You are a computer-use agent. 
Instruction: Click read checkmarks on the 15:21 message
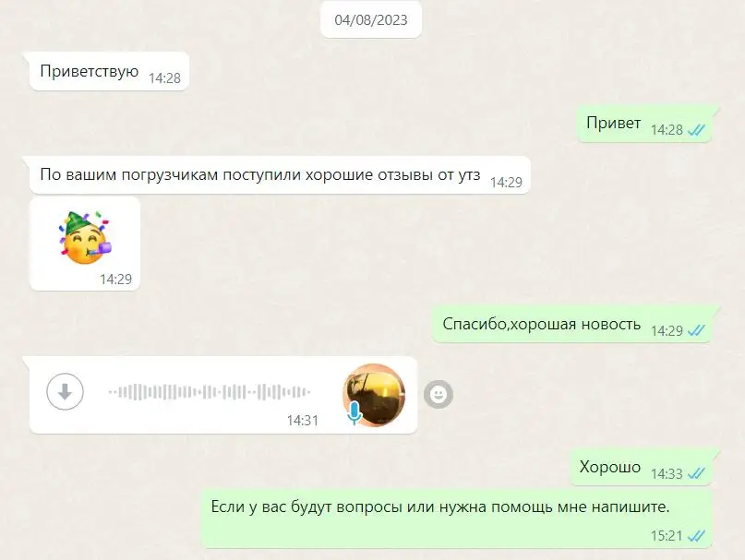[x=697, y=536]
